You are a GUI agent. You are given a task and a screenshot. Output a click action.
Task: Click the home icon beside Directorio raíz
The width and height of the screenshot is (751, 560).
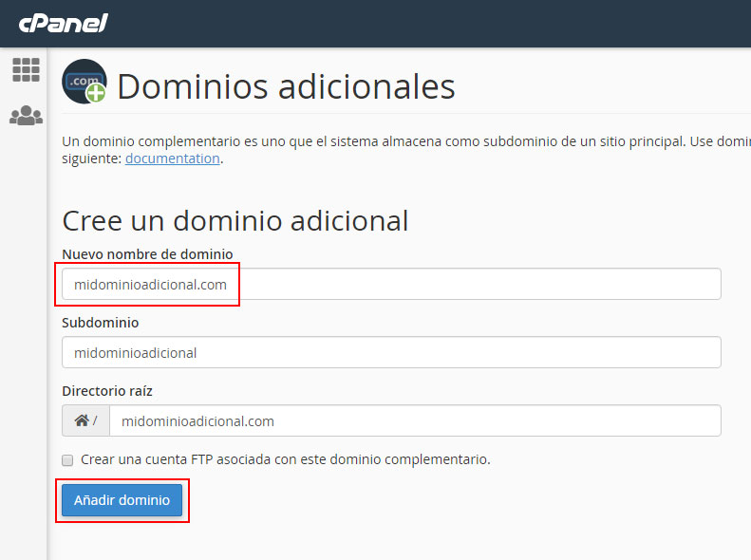pos(83,420)
